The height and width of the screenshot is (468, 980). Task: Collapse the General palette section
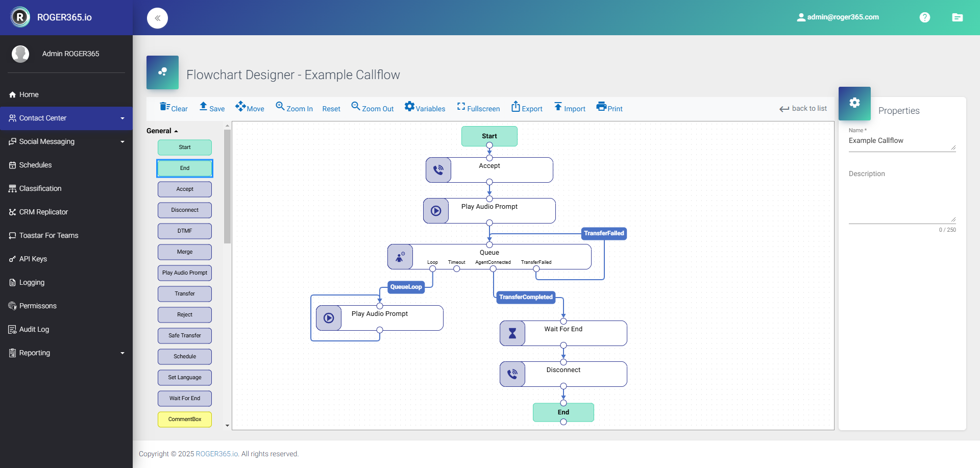(162, 131)
